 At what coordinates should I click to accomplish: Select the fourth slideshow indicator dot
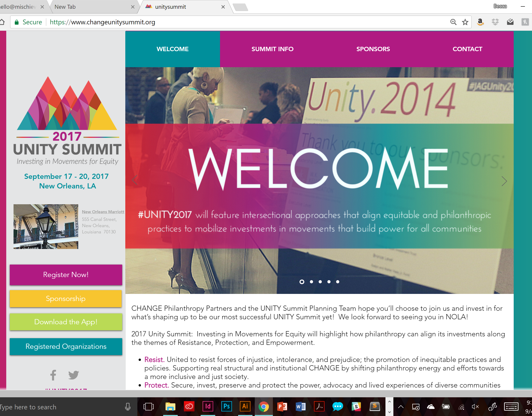point(329,282)
